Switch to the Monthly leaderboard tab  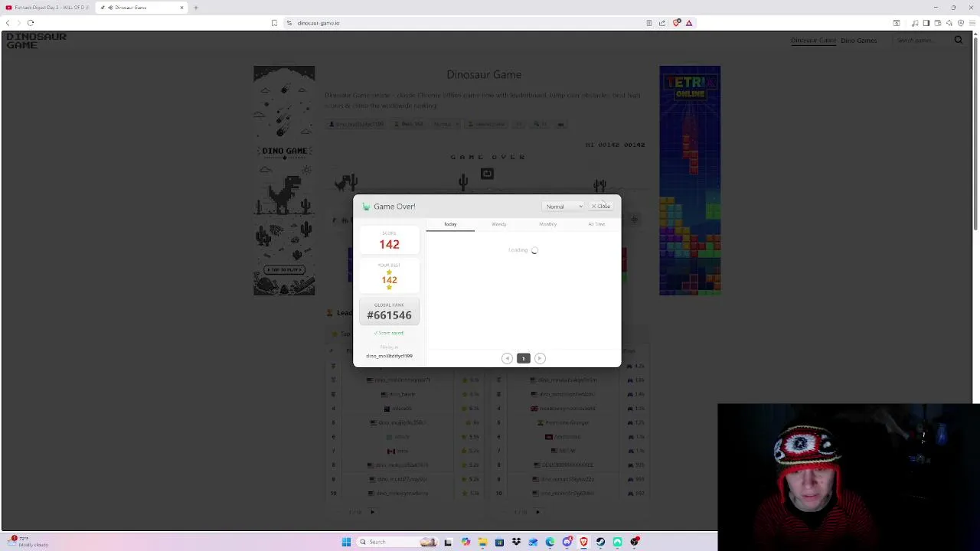(547, 224)
